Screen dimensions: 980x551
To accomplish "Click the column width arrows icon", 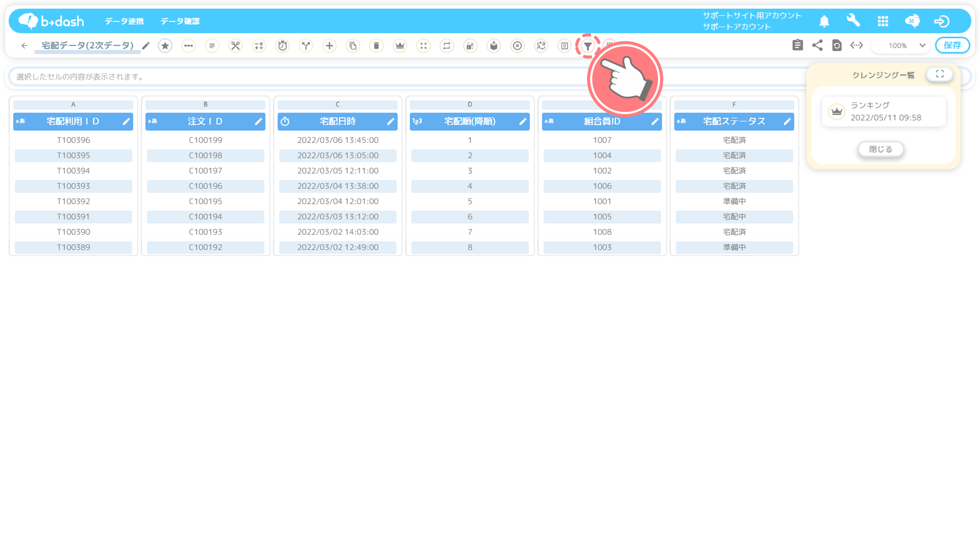I will coord(857,45).
